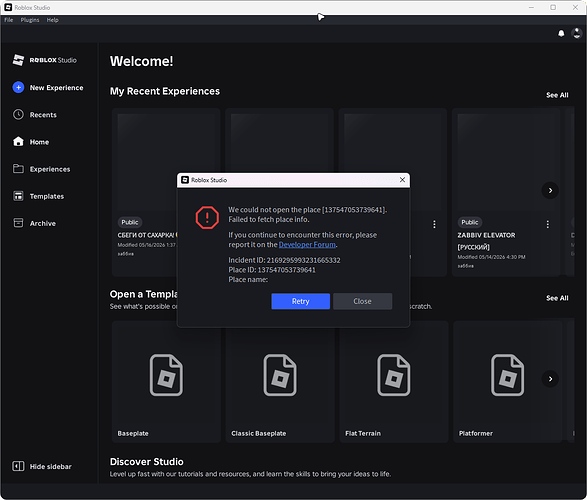Click the Close button in the dialog
587x500 pixels.
coord(362,301)
